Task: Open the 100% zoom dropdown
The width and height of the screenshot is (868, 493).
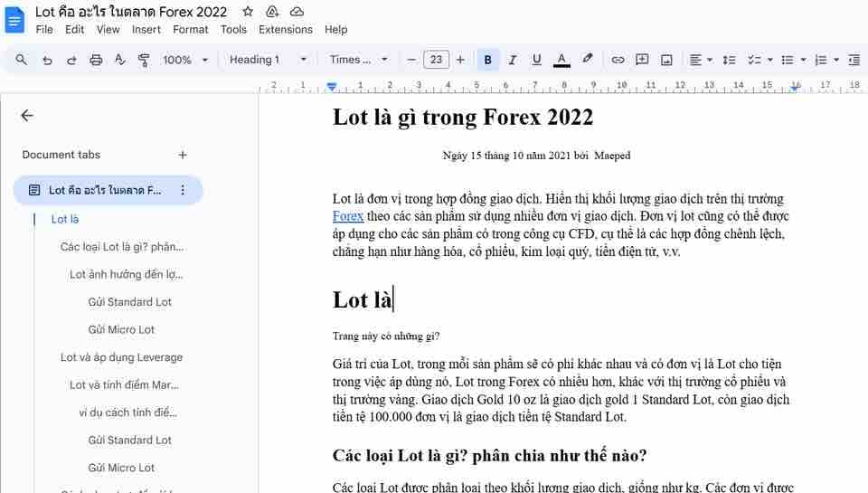Action: pos(185,60)
